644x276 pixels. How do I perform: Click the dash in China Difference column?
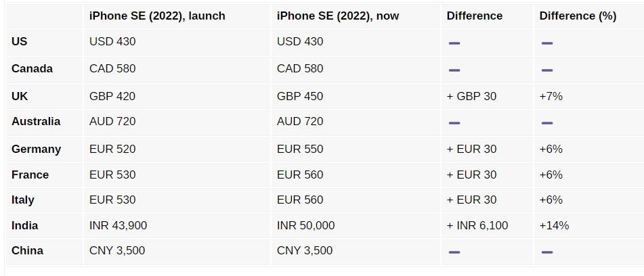tap(454, 252)
